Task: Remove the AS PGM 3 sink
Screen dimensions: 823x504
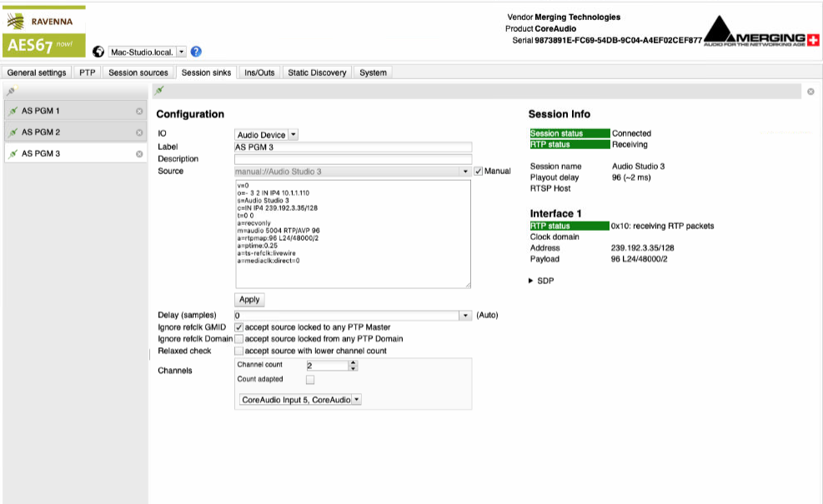Action: coord(139,154)
